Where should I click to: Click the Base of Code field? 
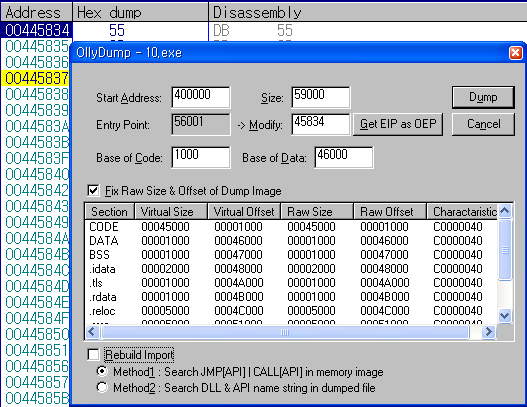coord(201,157)
